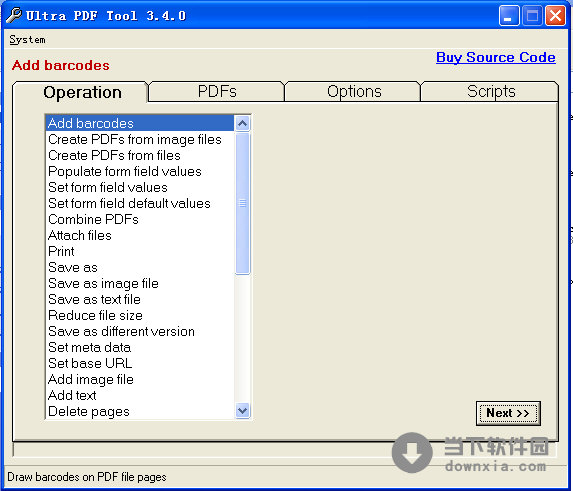Click the operation list scrollbar thumb
This screenshot has width=573, height=491.
pos(242,203)
